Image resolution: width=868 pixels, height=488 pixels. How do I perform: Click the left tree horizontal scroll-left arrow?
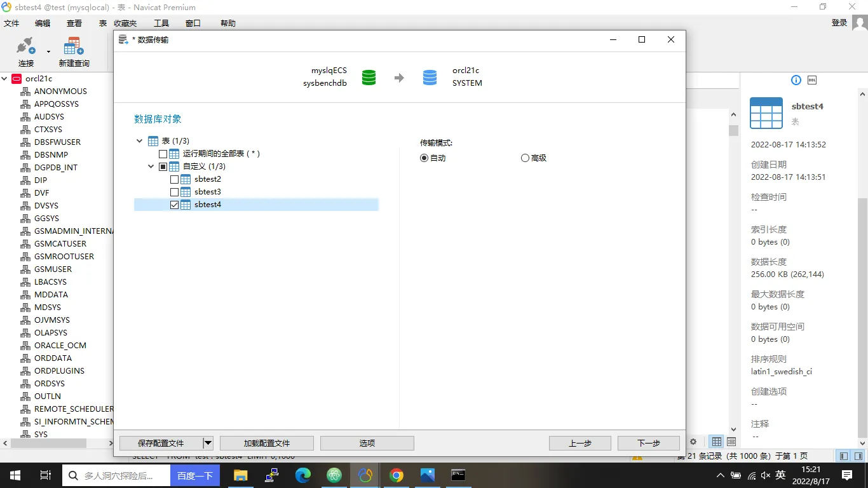coord(5,443)
